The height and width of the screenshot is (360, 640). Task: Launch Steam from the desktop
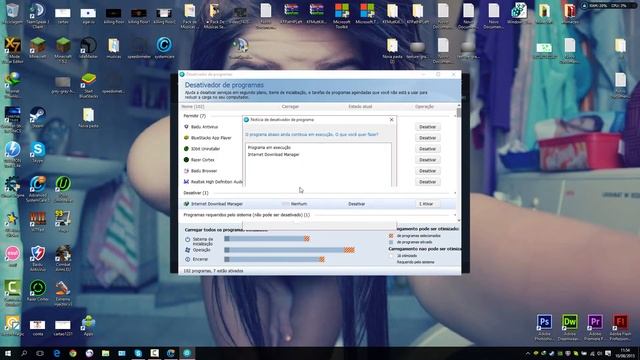tap(38, 118)
